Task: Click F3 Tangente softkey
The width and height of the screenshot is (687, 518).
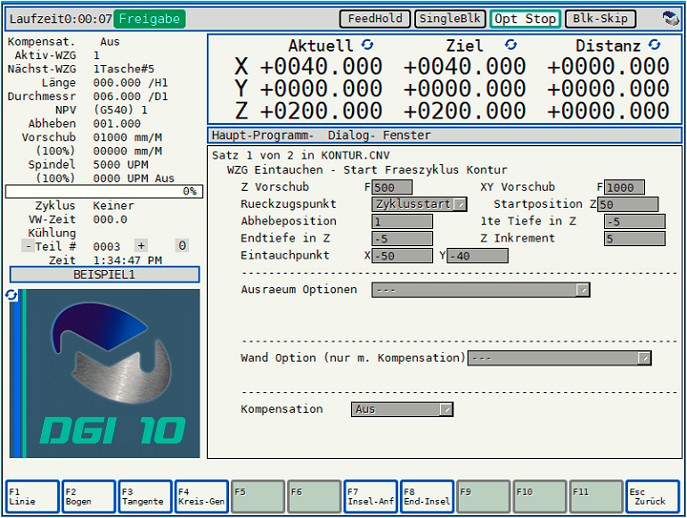Action: pyautogui.click(x=145, y=497)
